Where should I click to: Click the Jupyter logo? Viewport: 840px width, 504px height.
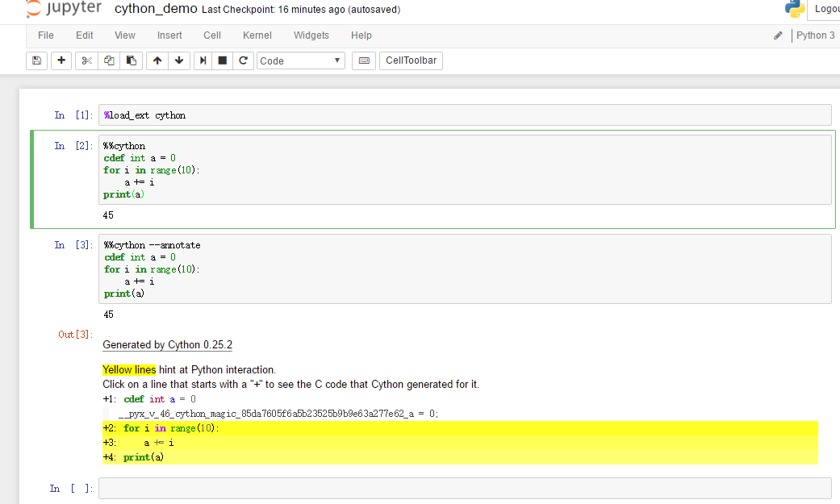click(x=64, y=9)
